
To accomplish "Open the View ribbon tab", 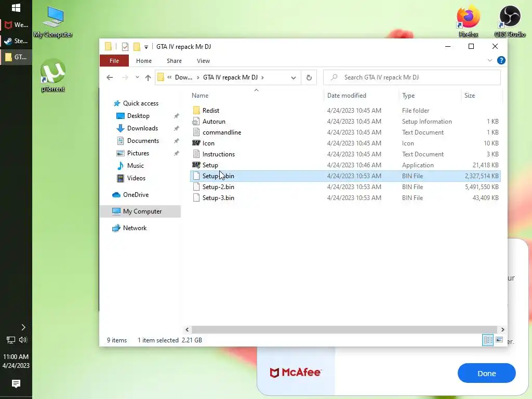I will (203, 61).
